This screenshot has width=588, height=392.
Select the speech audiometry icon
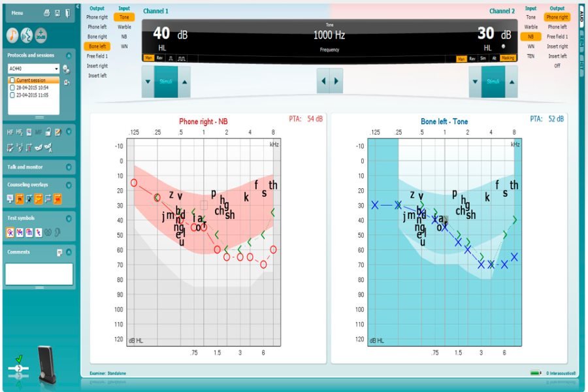(x=27, y=35)
